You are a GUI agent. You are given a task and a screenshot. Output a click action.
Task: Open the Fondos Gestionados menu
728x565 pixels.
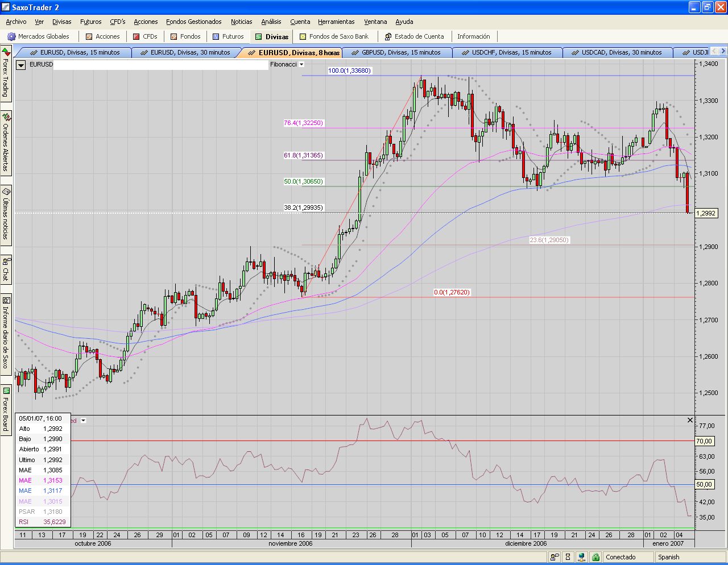point(194,22)
